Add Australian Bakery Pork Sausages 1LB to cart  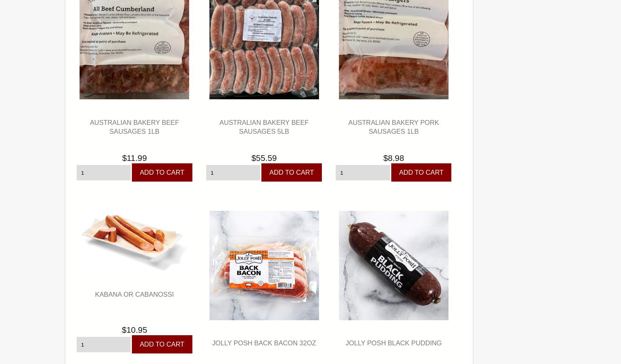(421, 172)
